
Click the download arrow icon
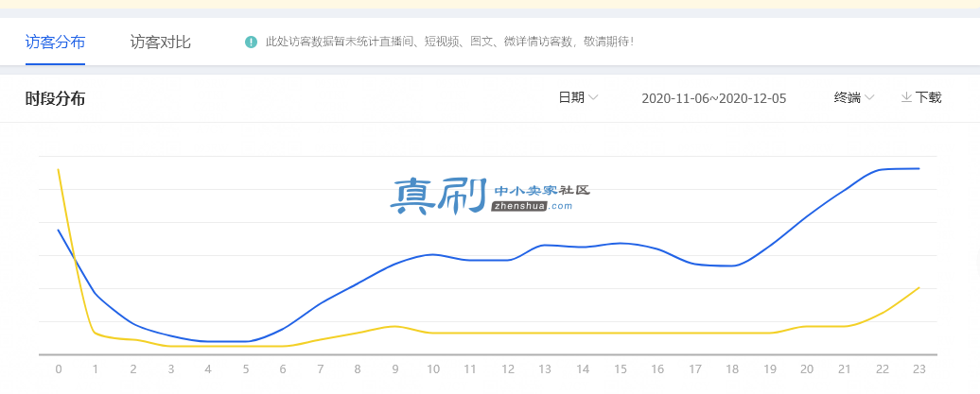[906, 97]
